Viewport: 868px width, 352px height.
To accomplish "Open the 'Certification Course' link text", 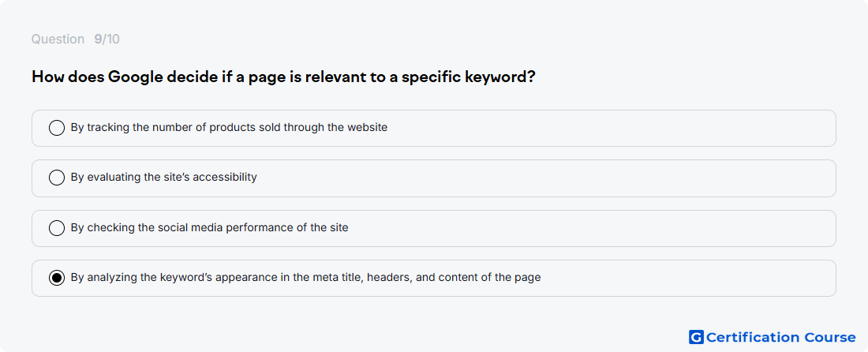I will (x=781, y=338).
